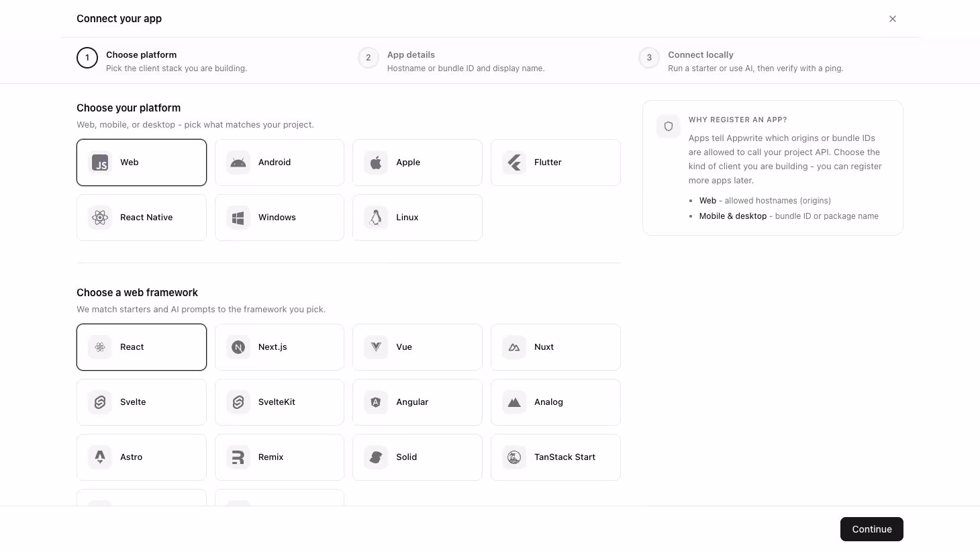
Task: Open step 2 App details
Action: click(x=451, y=60)
